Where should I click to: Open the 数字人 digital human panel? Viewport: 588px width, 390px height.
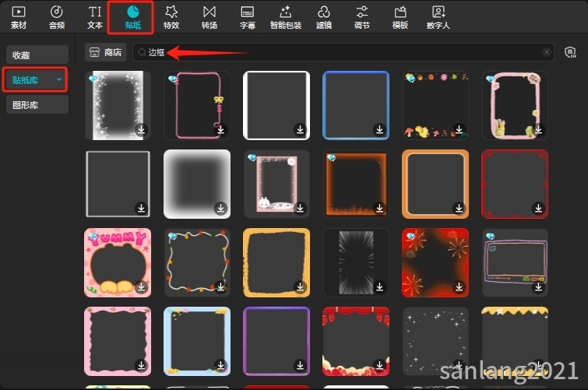pos(439,17)
